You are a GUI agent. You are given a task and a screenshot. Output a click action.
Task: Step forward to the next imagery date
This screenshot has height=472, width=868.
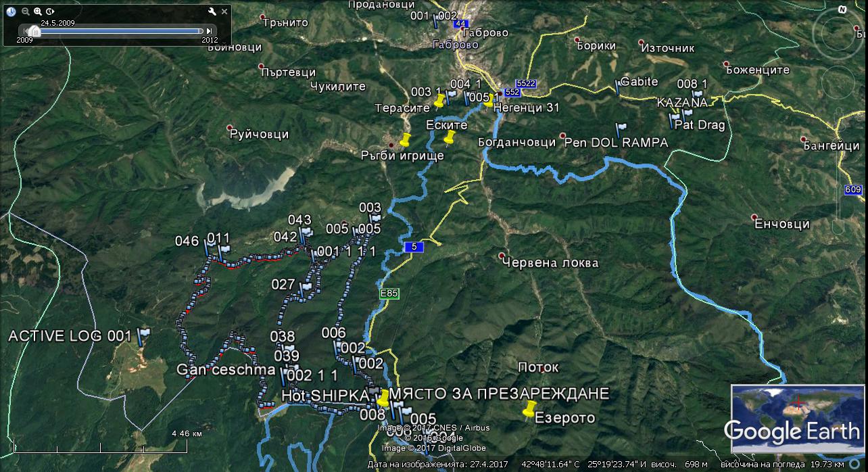[x=210, y=30]
